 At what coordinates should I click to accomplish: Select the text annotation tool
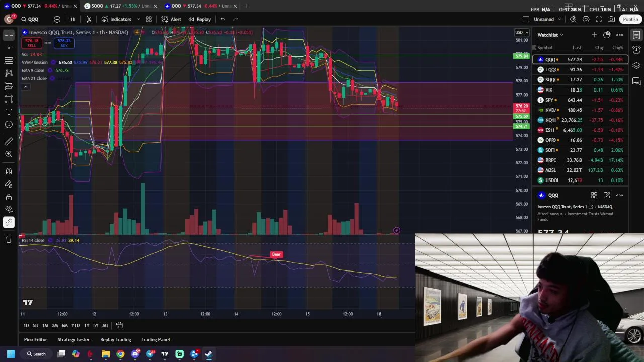tap(9, 112)
